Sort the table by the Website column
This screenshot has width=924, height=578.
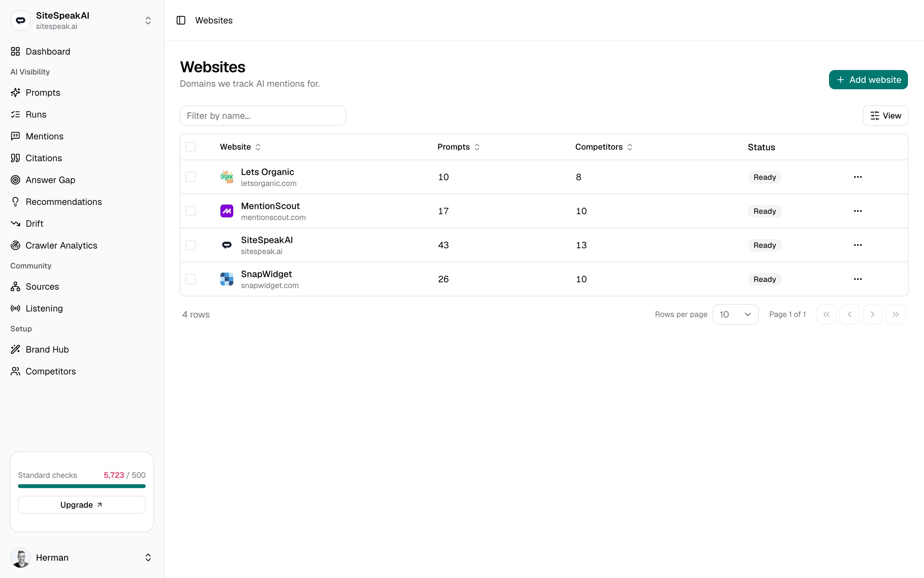(x=240, y=147)
